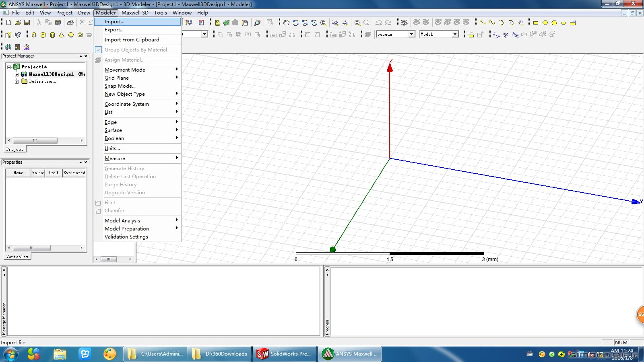The image size is (644, 362).
Task: Click the Open file folder icon
Action: pos(18,23)
